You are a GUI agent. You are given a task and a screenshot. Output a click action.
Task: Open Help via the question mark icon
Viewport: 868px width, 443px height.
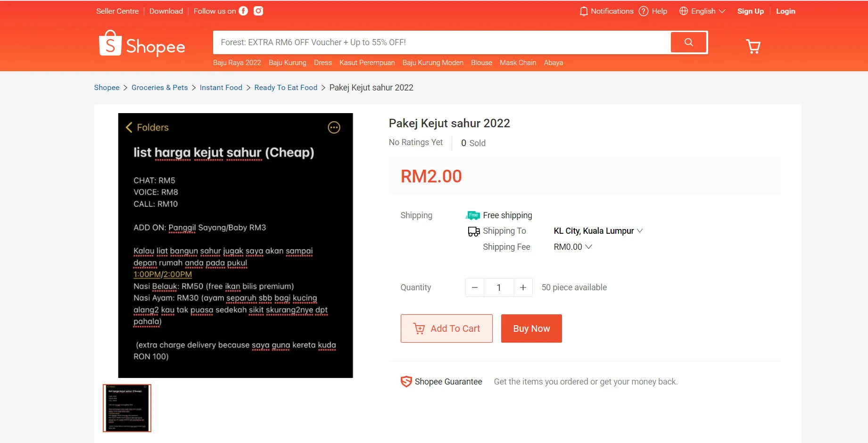[644, 11]
